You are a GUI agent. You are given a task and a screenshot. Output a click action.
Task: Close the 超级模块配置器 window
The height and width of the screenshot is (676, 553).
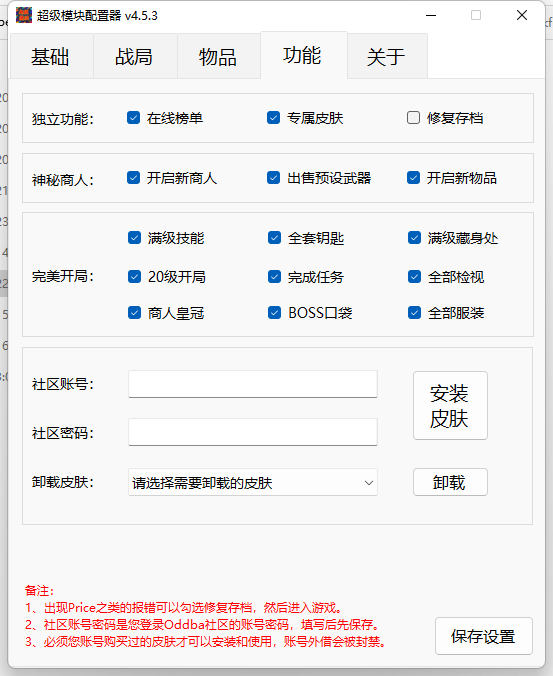pyautogui.click(x=522, y=16)
